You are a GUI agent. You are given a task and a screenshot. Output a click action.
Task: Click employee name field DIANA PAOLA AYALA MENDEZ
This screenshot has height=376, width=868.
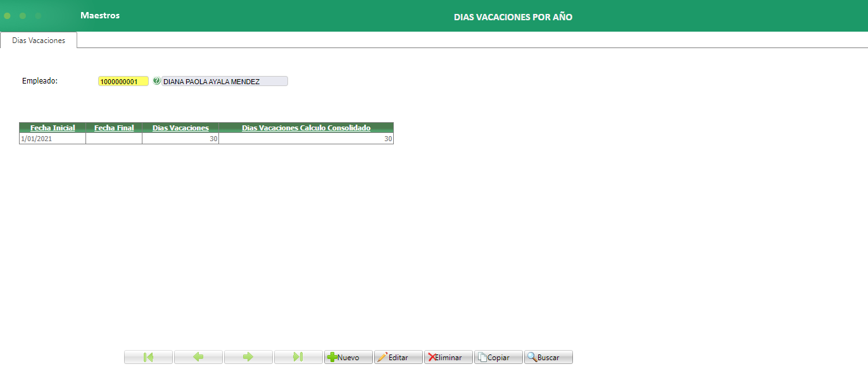pyautogui.click(x=225, y=81)
